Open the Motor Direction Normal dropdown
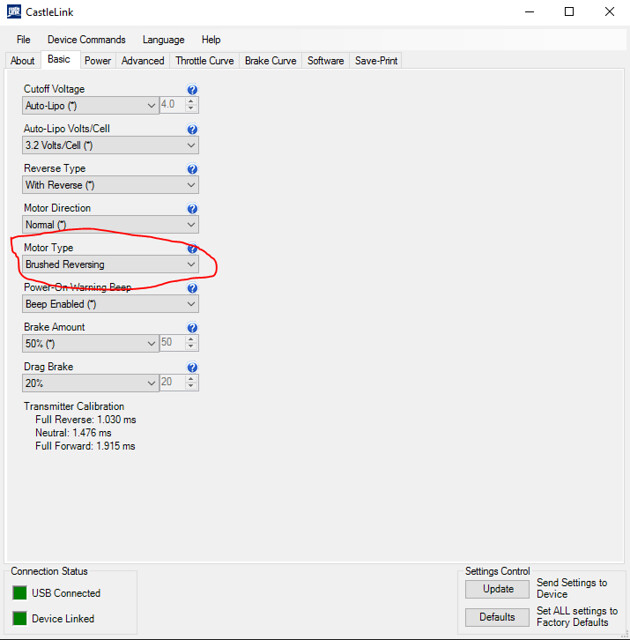The image size is (630, 640). tap(110, 224)
